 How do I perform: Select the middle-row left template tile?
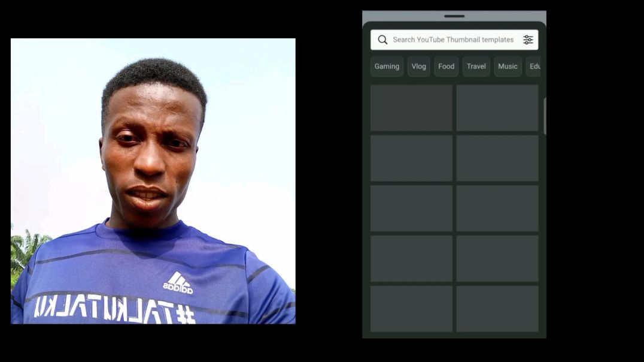point(411,208)
